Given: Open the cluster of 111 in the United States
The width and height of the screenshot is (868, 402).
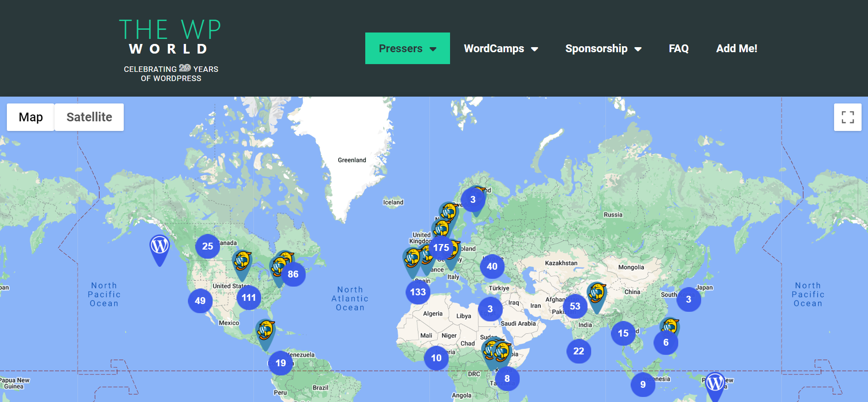Looking at the screenshot, I should point(249,298).
